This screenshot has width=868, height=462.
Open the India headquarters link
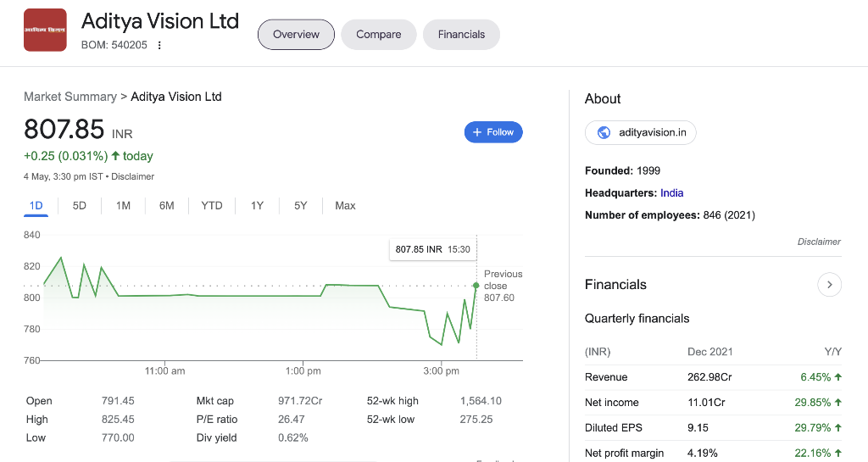click(x=671, y=193)
